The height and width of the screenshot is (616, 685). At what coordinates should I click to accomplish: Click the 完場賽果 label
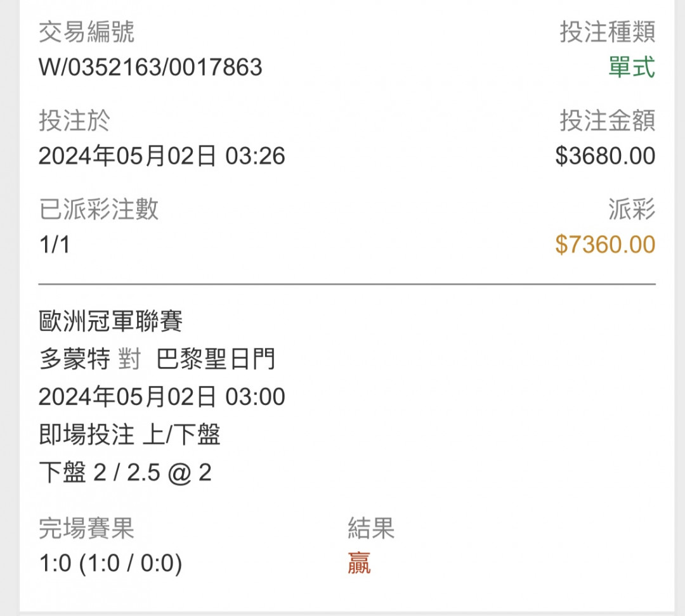coord(86,529)
